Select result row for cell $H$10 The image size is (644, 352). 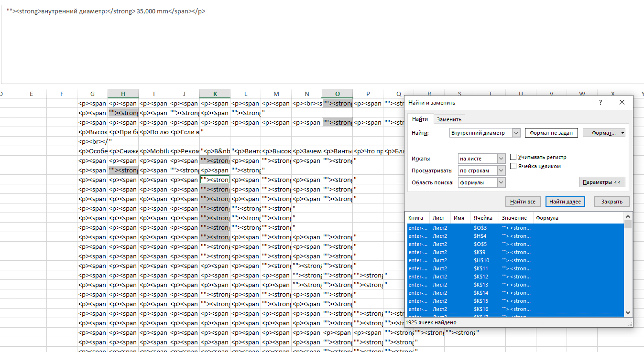[515, 260]
